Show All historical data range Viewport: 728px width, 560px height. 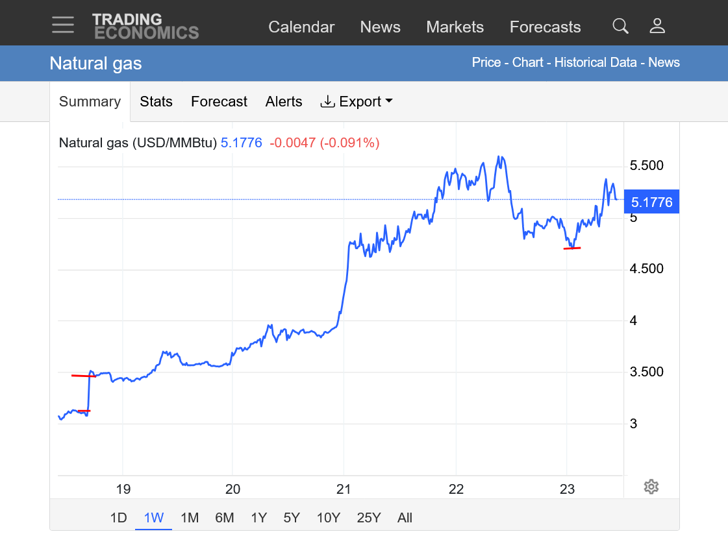pos(405,518)
